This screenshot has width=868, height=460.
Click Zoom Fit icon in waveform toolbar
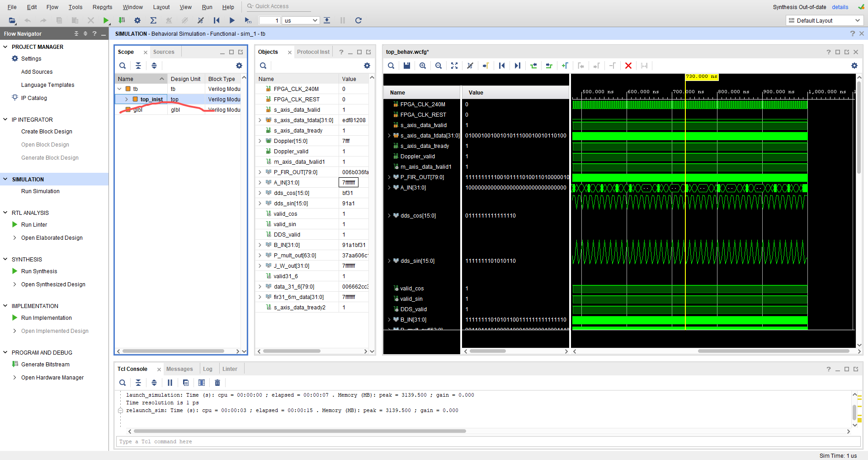coord(454,66)
